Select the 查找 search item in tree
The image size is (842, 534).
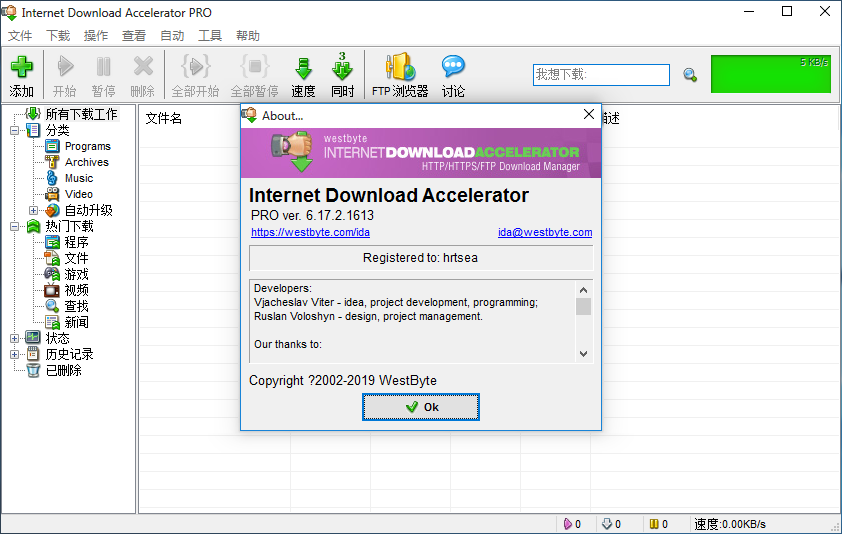pos(76,306)
